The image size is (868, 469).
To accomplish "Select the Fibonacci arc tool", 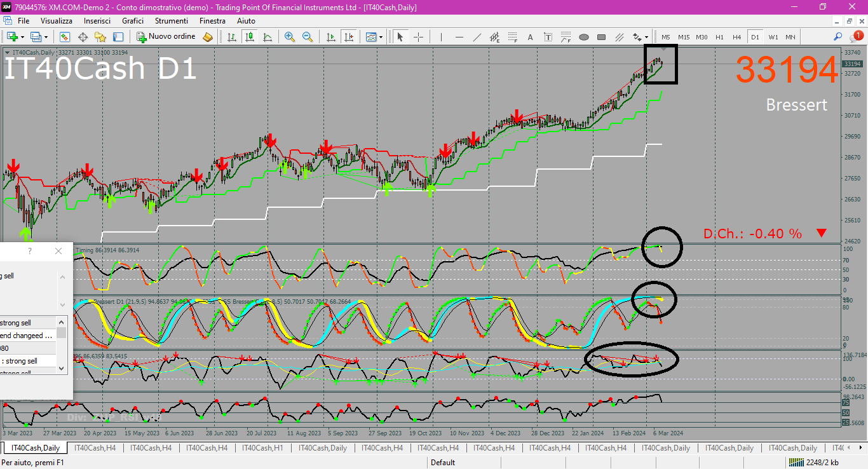I will click(x=566, y=37).
